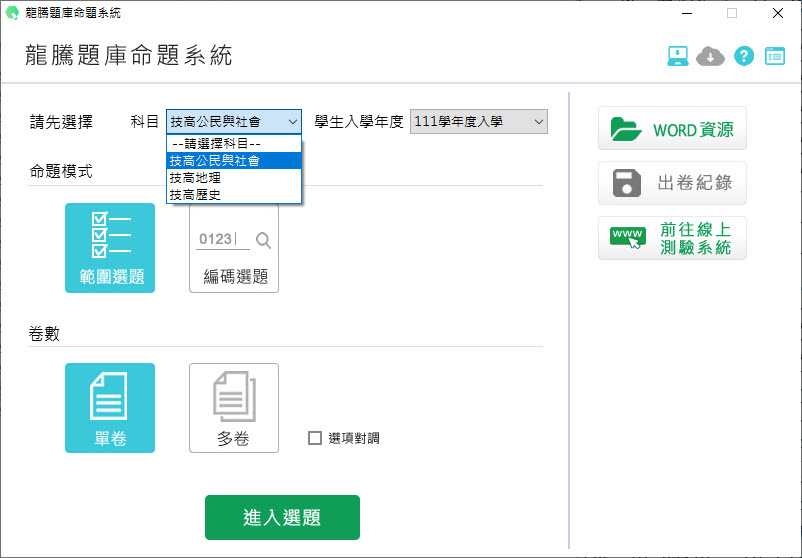The image size is (802, 558).
Task: Choose 多卷 multiple papers option
Action: pyautogui.click(x=234, y=408)
